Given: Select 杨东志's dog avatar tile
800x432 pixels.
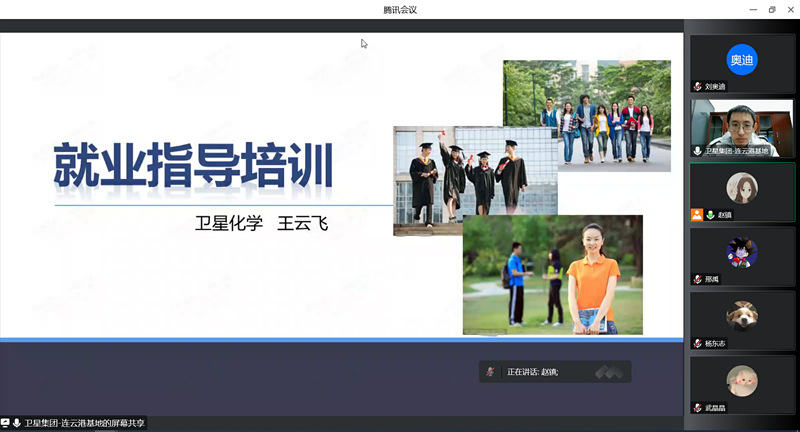Looking at the screenshot, I should click(x=741, y=315).
